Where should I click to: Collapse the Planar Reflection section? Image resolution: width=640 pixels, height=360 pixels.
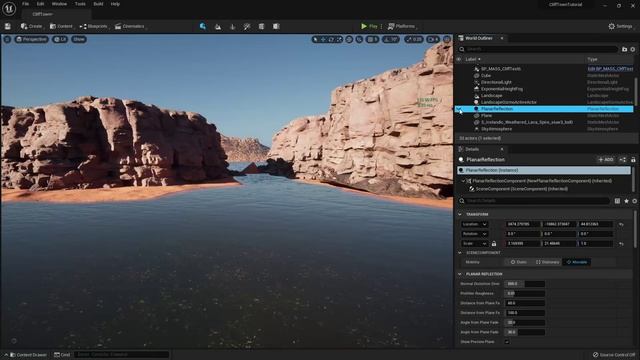pos(460,274)
